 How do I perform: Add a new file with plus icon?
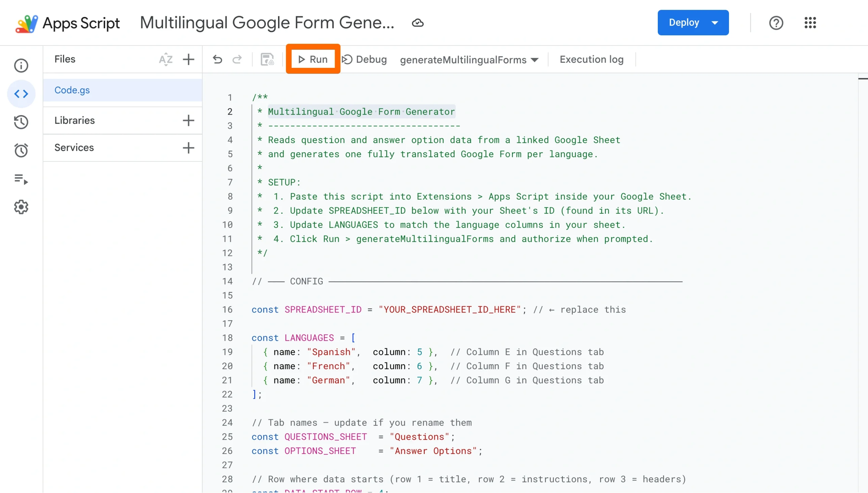189,59
